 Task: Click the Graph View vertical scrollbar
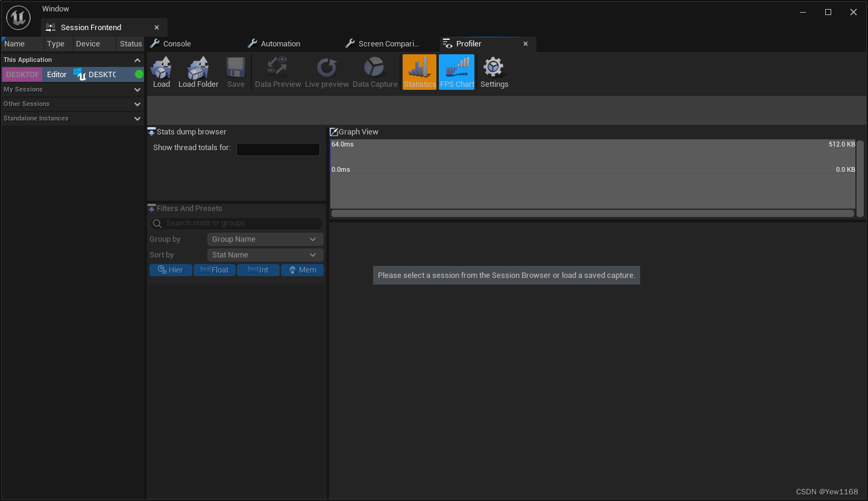(860, 178)
